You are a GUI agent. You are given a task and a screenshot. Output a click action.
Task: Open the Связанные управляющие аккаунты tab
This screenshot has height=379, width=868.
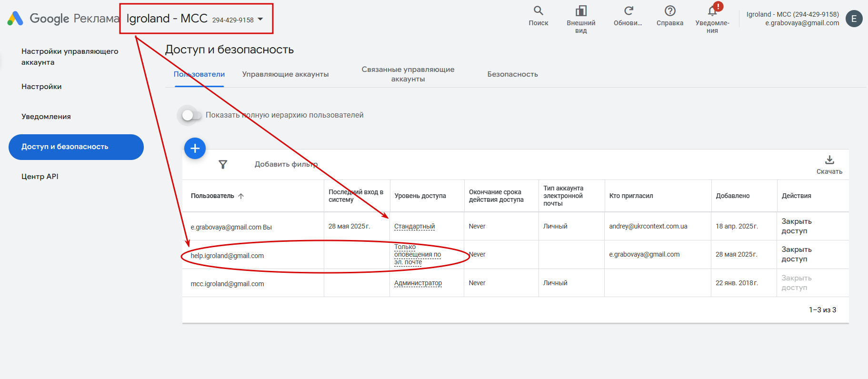[408, 74]
